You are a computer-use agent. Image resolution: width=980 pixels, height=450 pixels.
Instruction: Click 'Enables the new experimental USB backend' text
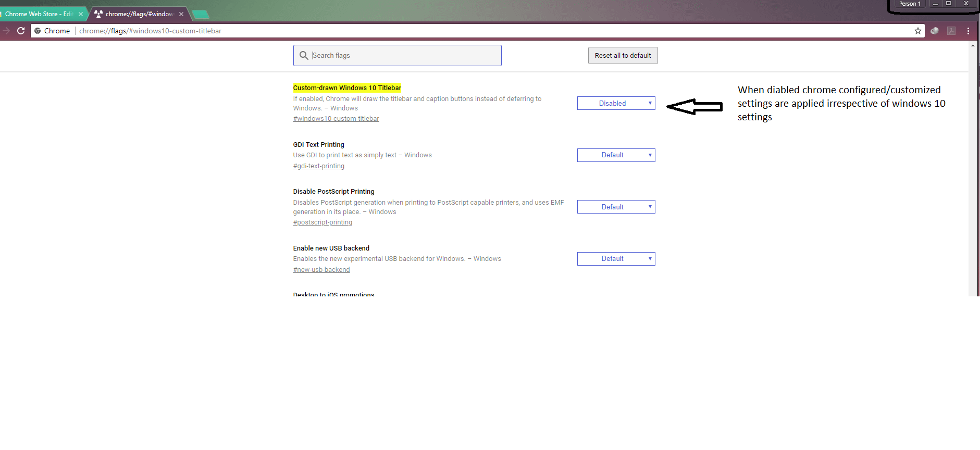(397, 259)
